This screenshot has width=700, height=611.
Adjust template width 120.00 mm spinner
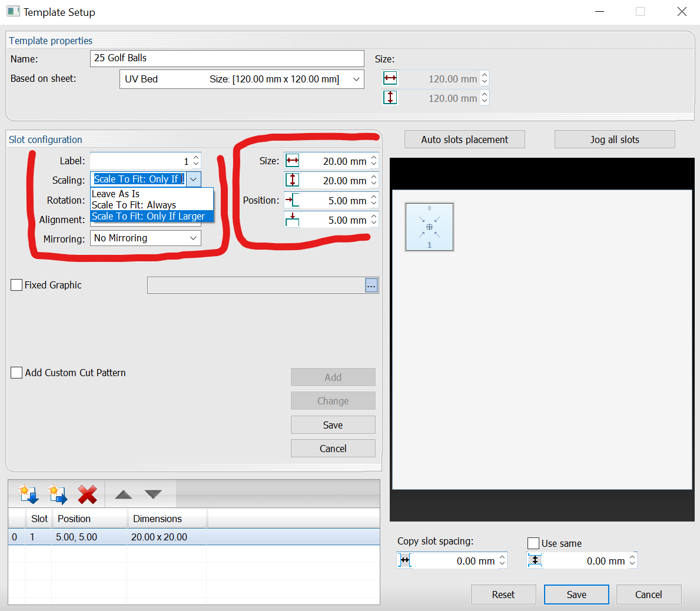coord(485,78)
